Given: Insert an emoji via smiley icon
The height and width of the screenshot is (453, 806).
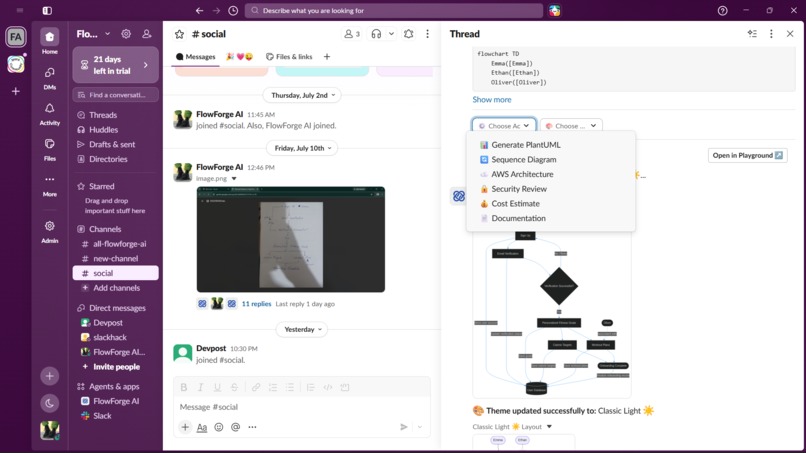Looking at the screenshot, I should [219, 427].
